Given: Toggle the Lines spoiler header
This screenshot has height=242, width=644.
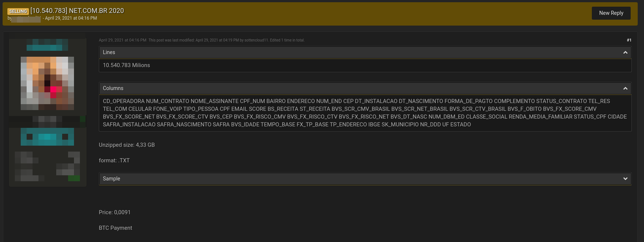Looking at the screenshot, I should point(365,53).
